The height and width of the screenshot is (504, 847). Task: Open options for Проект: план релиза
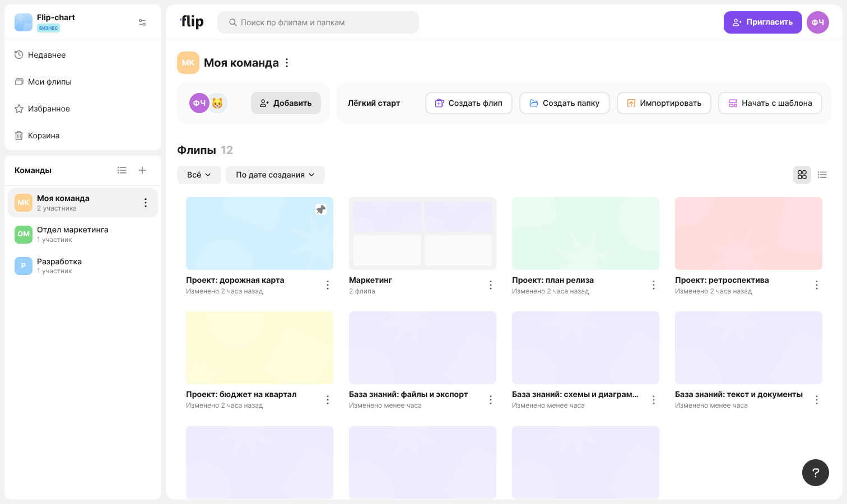(654, 285)
